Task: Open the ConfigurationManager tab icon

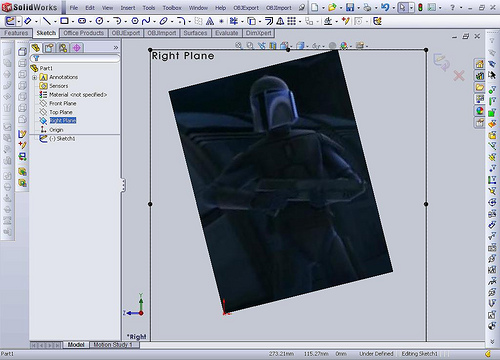Action: [63, 48]
